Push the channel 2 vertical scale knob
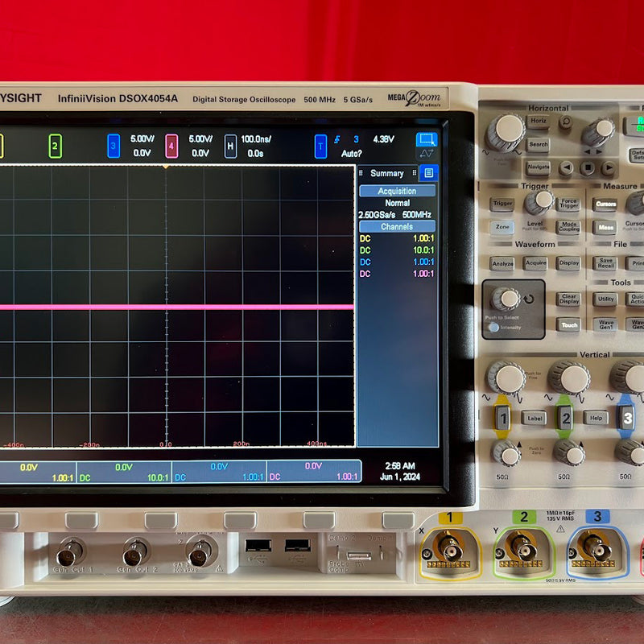This screenshot has width=644, height=644. (x=570, y=378)
